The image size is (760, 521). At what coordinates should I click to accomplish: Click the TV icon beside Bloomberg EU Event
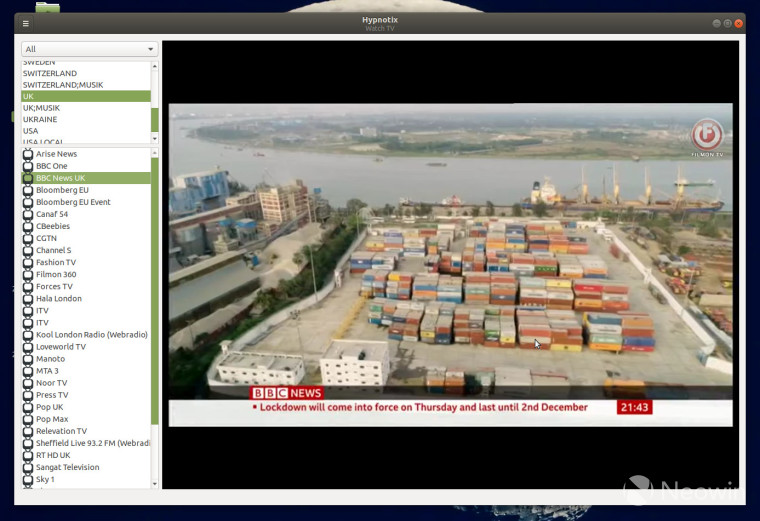coord(28,202)
